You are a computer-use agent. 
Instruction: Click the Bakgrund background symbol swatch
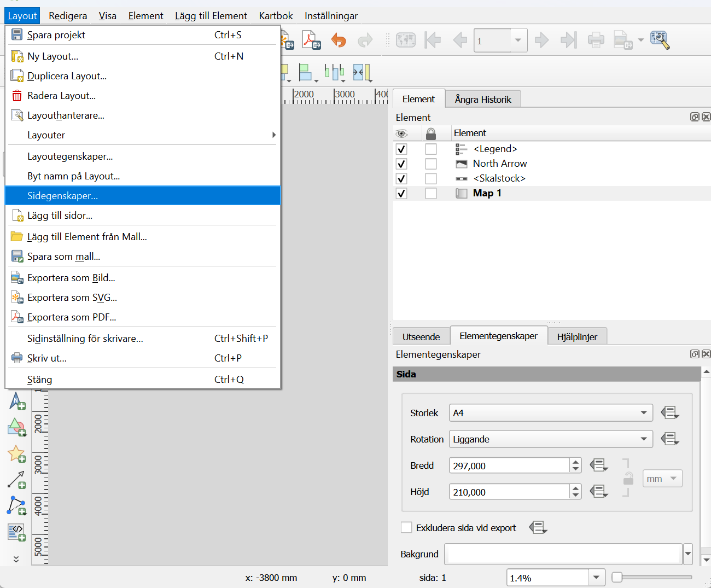click(x=563, y=554)
